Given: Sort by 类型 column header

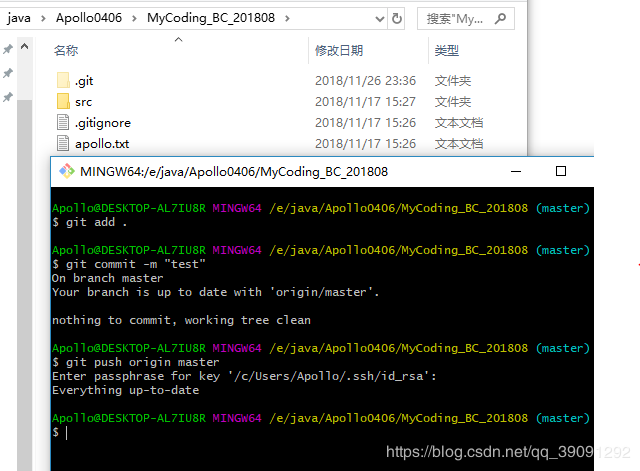Looking at the screenshot, I should coord(447,51).
